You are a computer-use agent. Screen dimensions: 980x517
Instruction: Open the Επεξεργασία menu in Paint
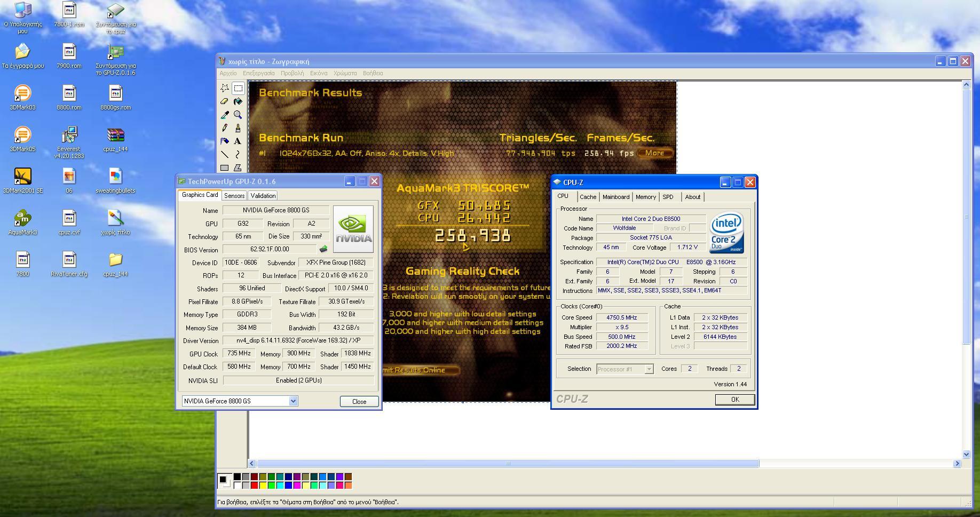click(x=258, y=73)
